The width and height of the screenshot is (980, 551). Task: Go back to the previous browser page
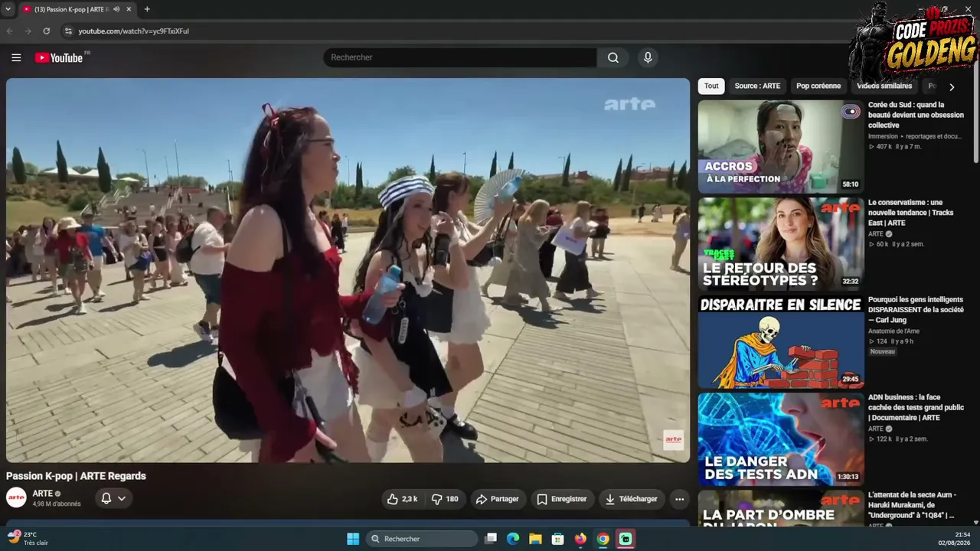tap(10, 31)
